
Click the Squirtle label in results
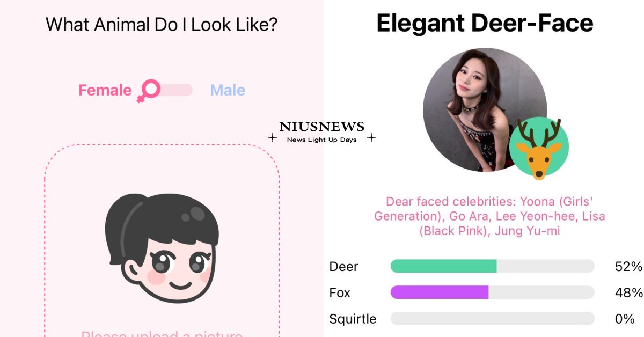pyautogui.click(x=353, y=319)
